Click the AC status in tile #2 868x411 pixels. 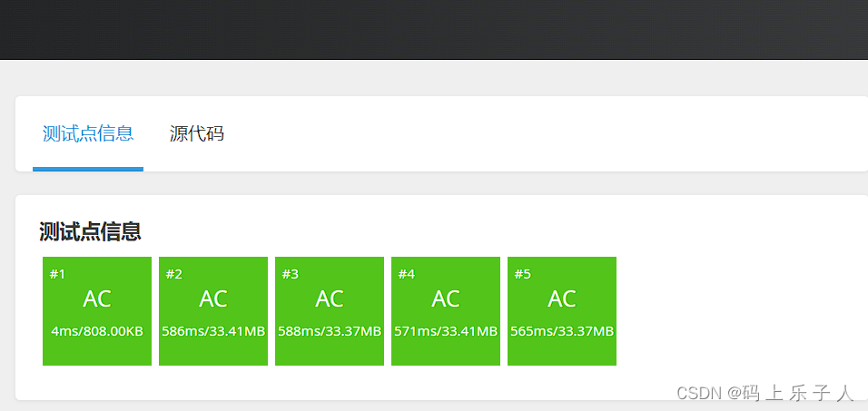point(213,298)
